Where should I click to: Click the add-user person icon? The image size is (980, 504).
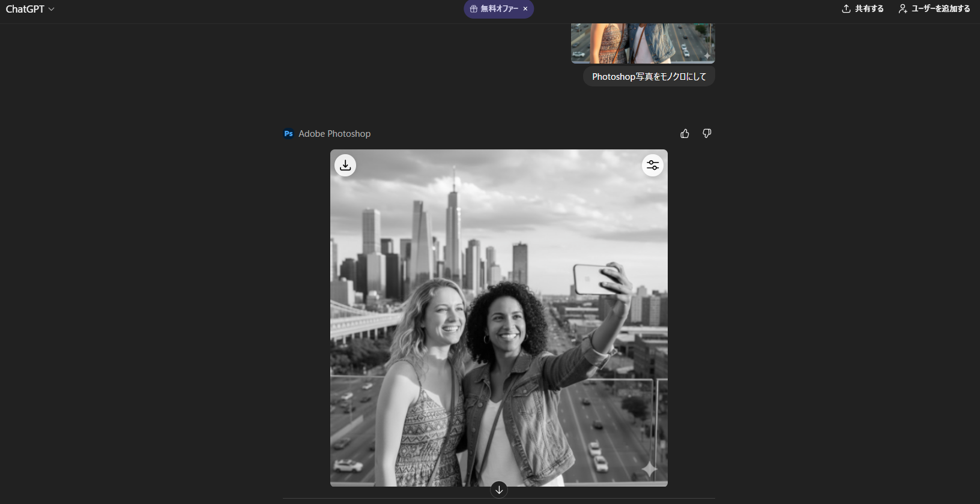[903, 9]
